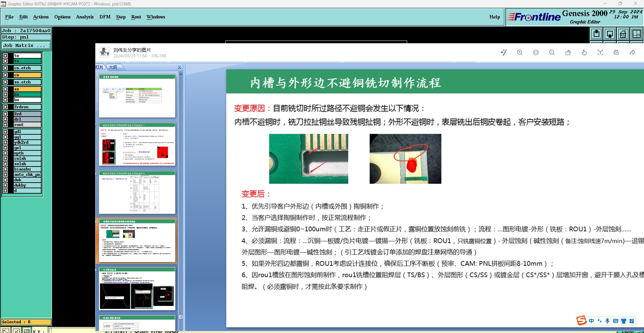The image size is (644, 333).
Task: Open the Step menu
Action: [121, 17]
